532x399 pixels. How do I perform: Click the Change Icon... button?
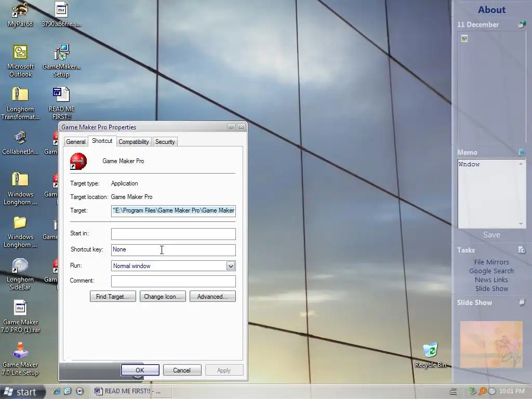(x=163, y=297)
